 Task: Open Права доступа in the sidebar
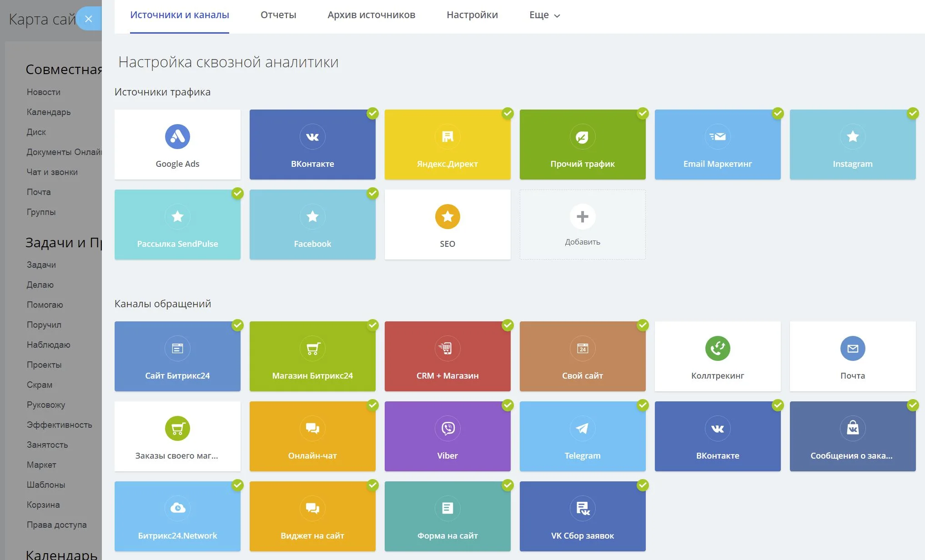click(x=57, y=525)
